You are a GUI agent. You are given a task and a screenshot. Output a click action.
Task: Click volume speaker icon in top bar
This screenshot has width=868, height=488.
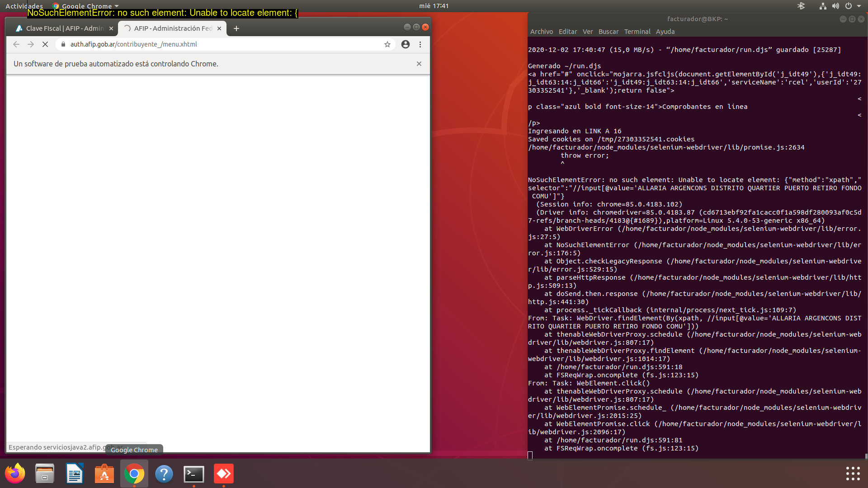click(x=835, y=6)
